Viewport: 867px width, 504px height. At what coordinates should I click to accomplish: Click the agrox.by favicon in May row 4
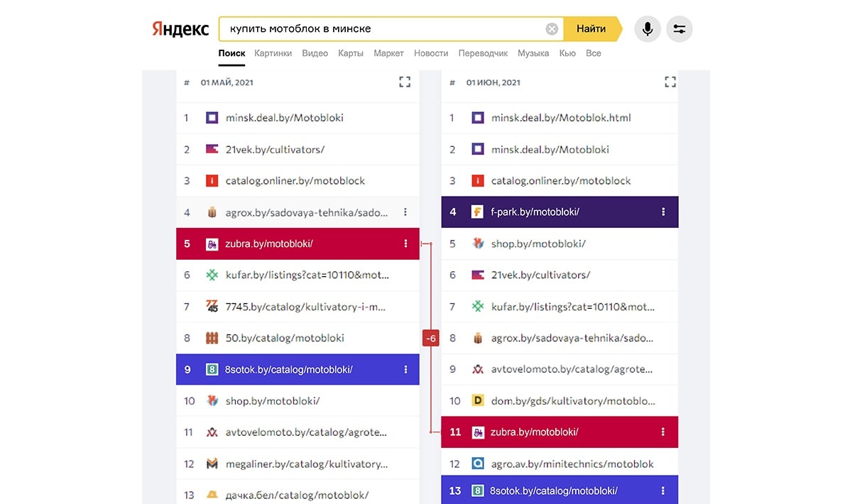(x=212, y=212)
